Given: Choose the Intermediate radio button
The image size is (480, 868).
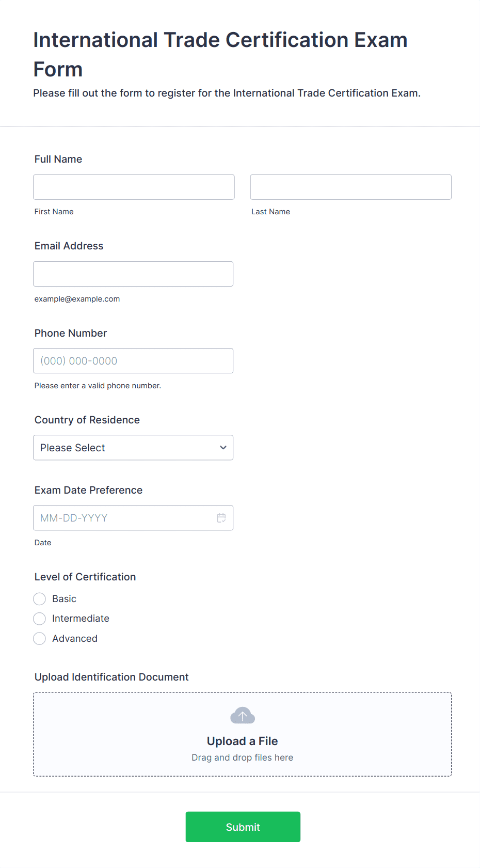Looking at the screenshot, I should [x=40, y=619].
